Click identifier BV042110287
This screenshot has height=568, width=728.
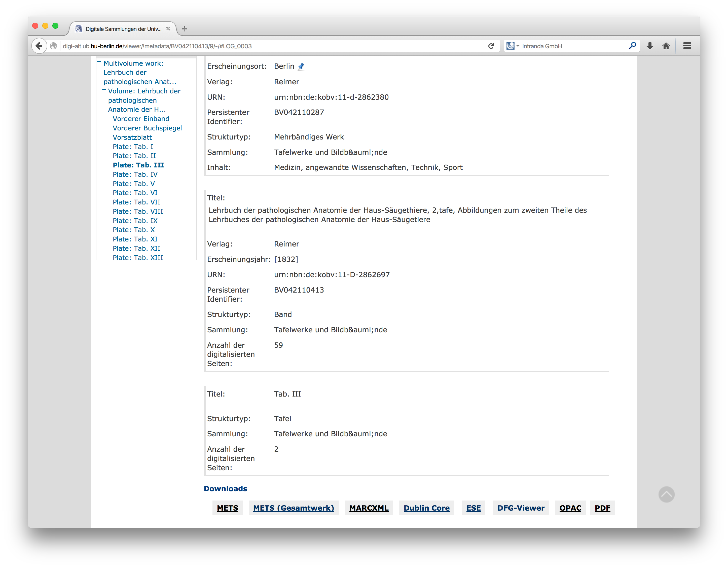pyautogui.click(x=299, y=112)
